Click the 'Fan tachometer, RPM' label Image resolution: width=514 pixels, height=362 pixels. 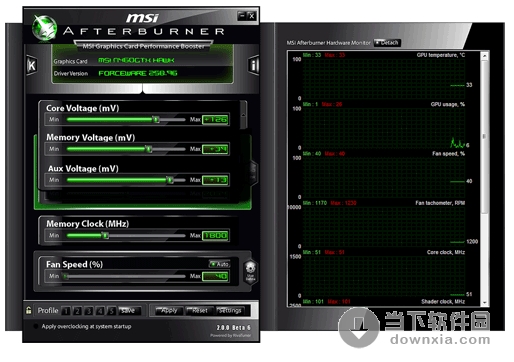(x=440, y=203)
